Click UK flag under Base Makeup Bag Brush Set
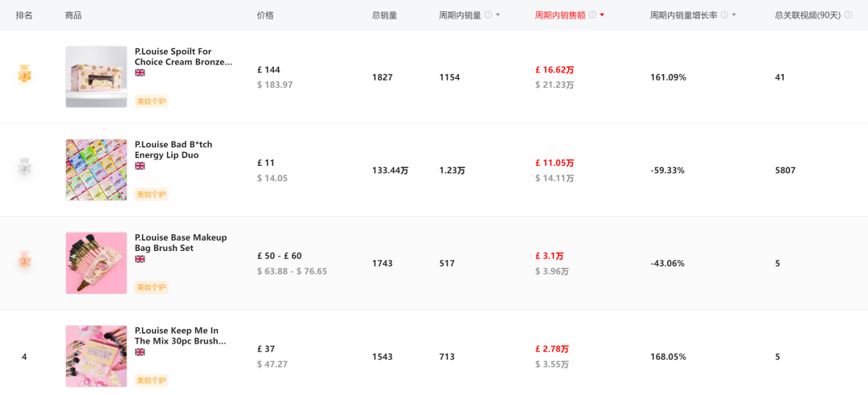Viewport: 868px width, 395px height. click(140, 259)
